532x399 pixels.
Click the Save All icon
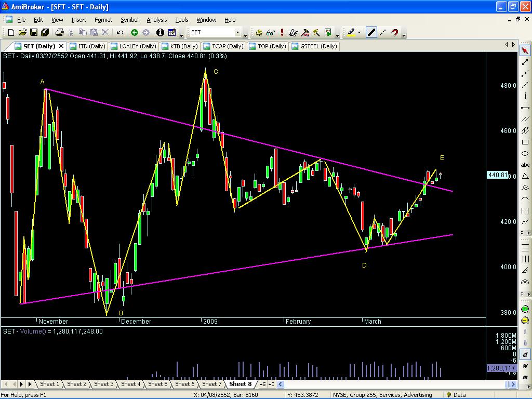point(45,33)
